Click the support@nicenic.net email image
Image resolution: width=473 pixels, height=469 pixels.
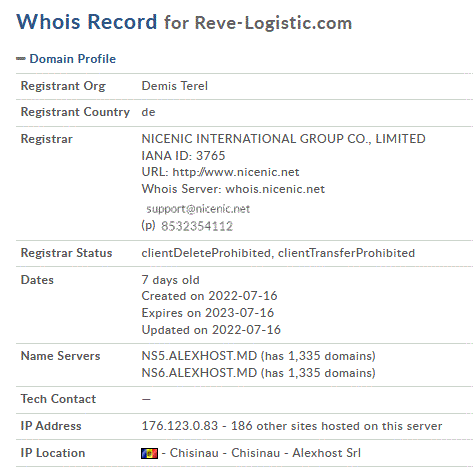[198, 209]
